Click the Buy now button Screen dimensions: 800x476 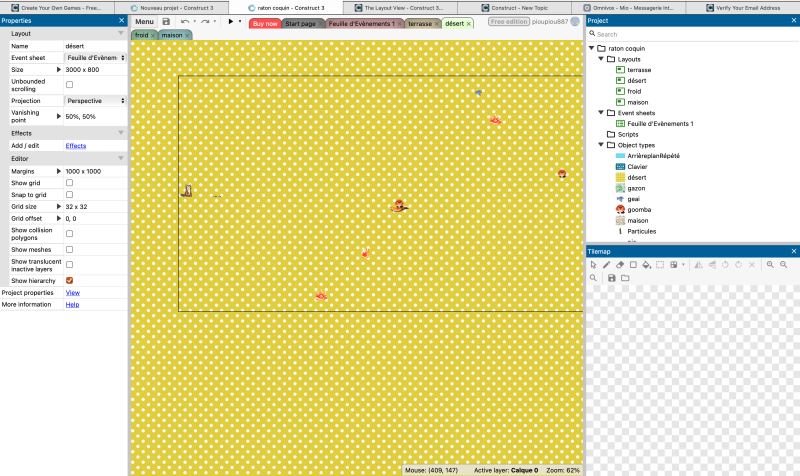pyautogui.click(x=265, y=23)
